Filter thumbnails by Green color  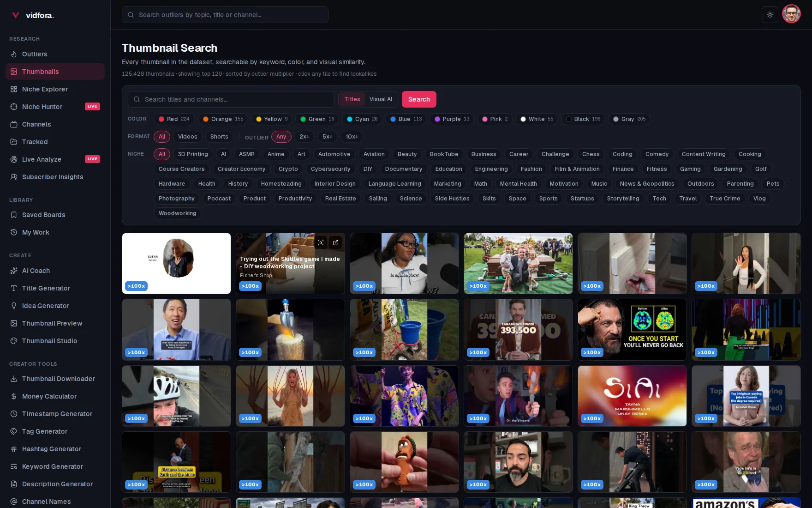[x=317, y=119]
